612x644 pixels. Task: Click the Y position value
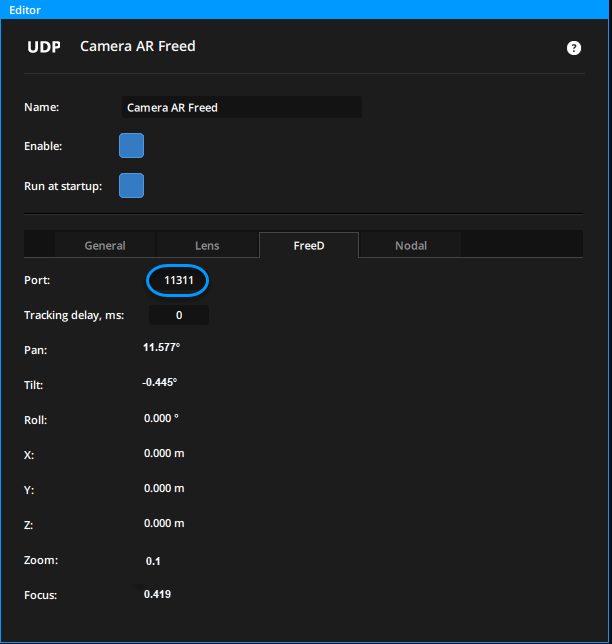point(164,488)
